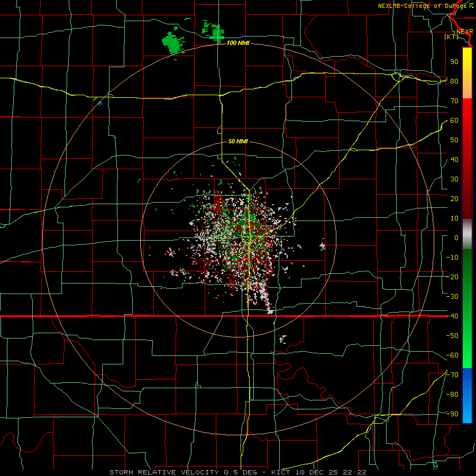Click the -20 scale value
The width and height of the screenshot is (476, 476).
(452, 277)
